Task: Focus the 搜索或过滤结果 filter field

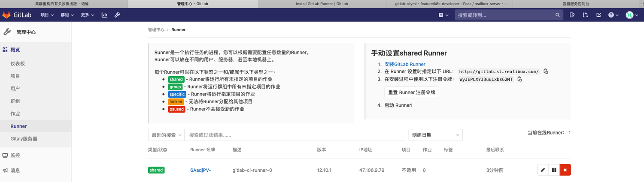Action: coord(295,135)
